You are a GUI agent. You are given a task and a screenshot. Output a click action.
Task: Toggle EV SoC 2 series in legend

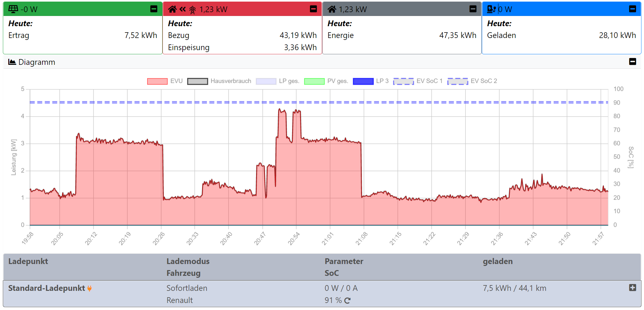(472, 81)
